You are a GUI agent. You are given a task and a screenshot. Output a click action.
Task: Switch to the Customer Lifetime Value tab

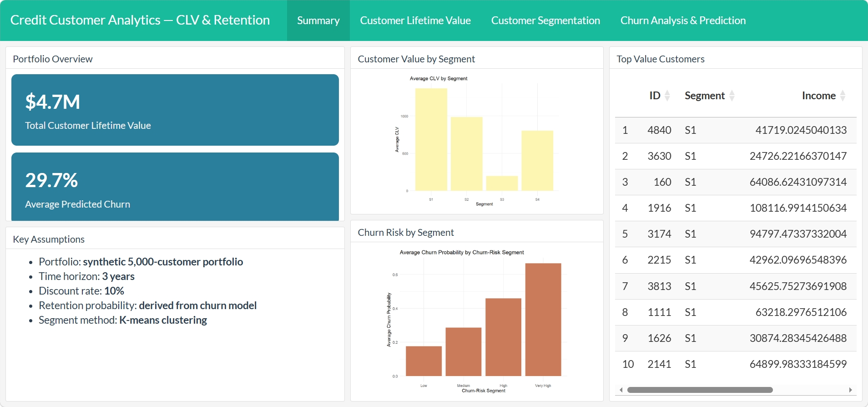coord(415,20)
